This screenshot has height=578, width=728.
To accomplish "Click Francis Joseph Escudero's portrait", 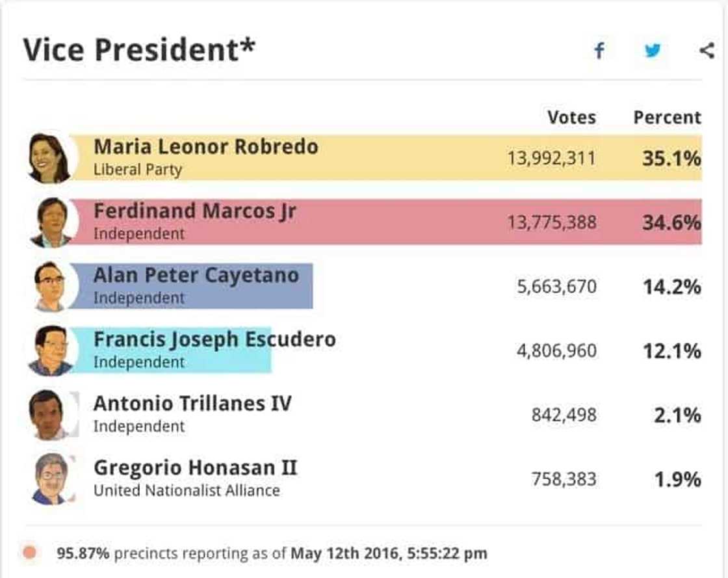I will (51, 350).
